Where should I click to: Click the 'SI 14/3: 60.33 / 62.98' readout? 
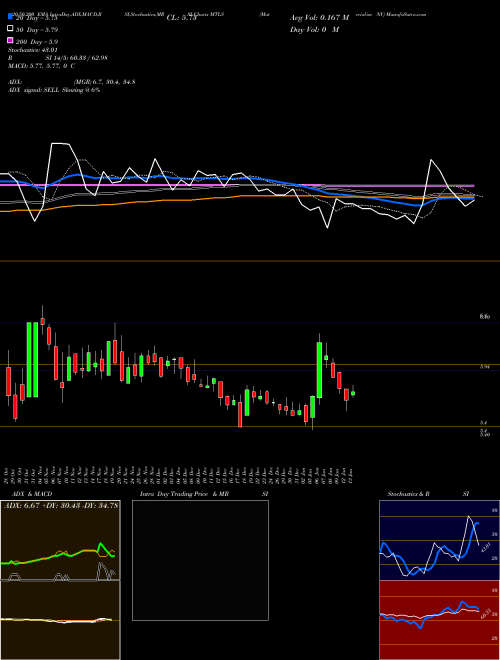pos(77,58)
